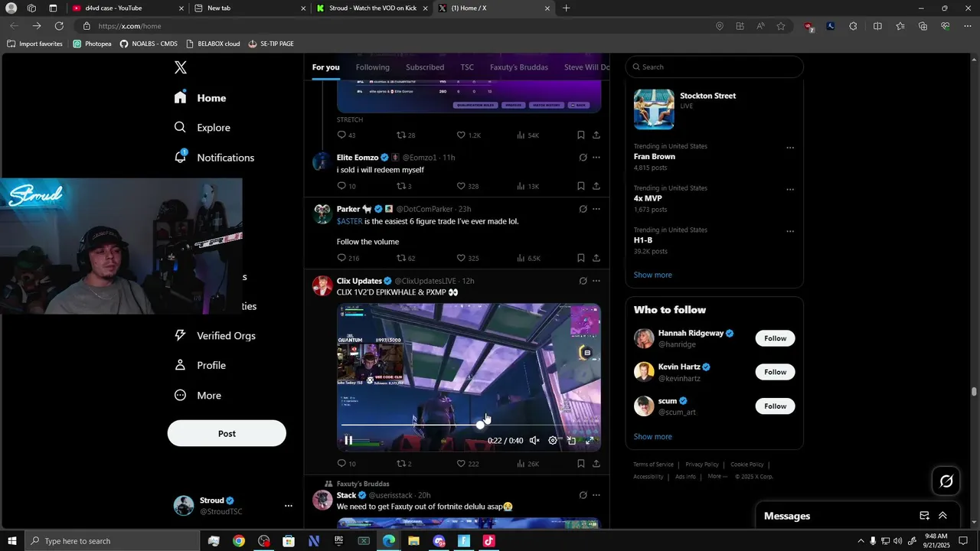
Task: Open more options on Clix Updates post
Action: (596, 281)
